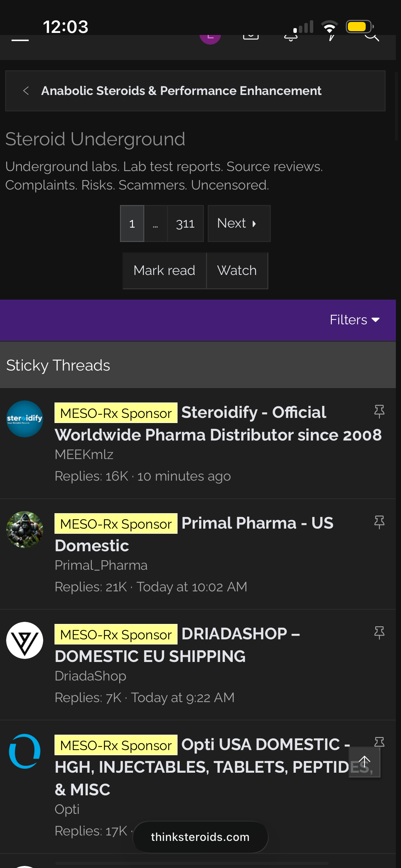The image size is (401, 868).
Task: View latest post Today at 9:22 AM
Action: (183, 698)
